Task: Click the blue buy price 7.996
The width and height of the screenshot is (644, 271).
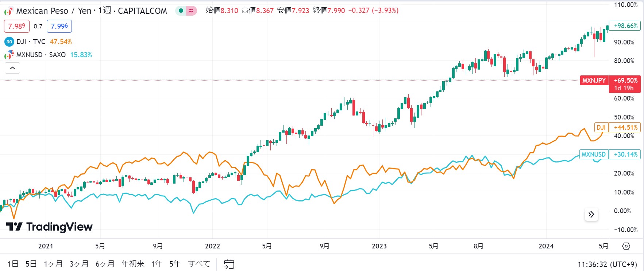Action: point(59,26)
